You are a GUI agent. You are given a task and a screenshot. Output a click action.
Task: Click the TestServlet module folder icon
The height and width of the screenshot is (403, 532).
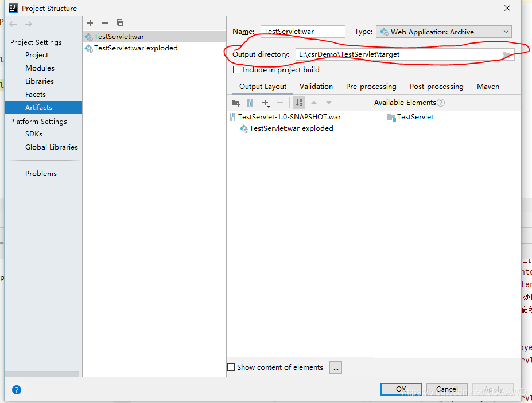pos(391,118)
